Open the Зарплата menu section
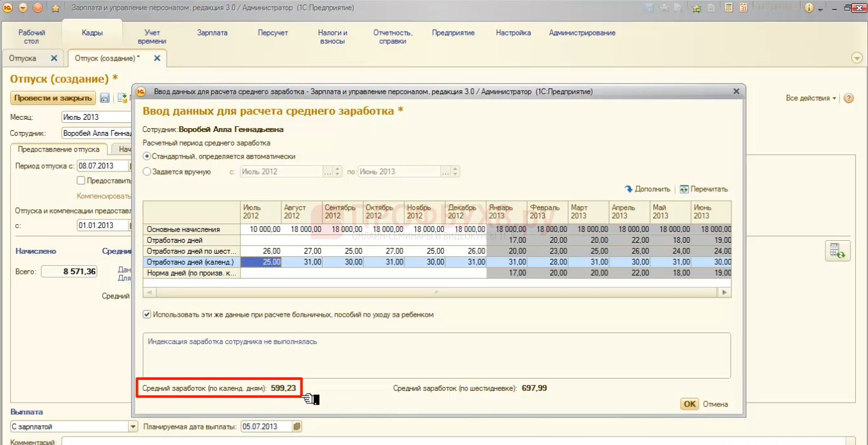Viewport: 868px width, 445px height. click(x=212, y=33)
